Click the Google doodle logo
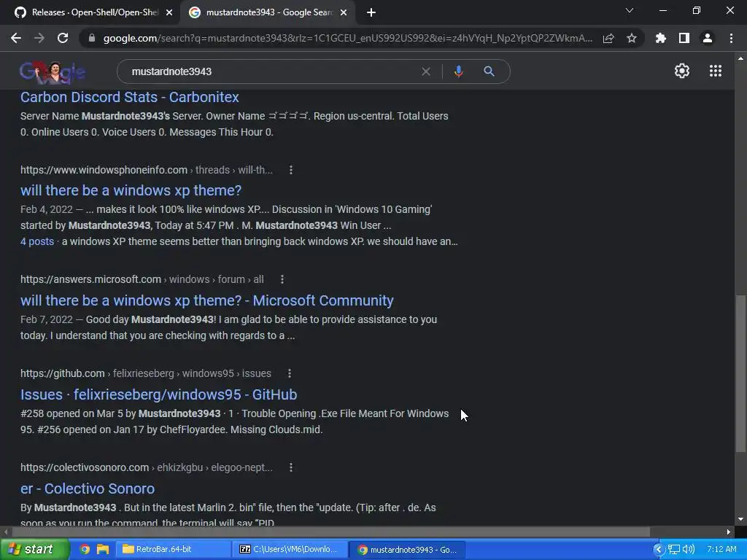747x560 pixels. 53,72
